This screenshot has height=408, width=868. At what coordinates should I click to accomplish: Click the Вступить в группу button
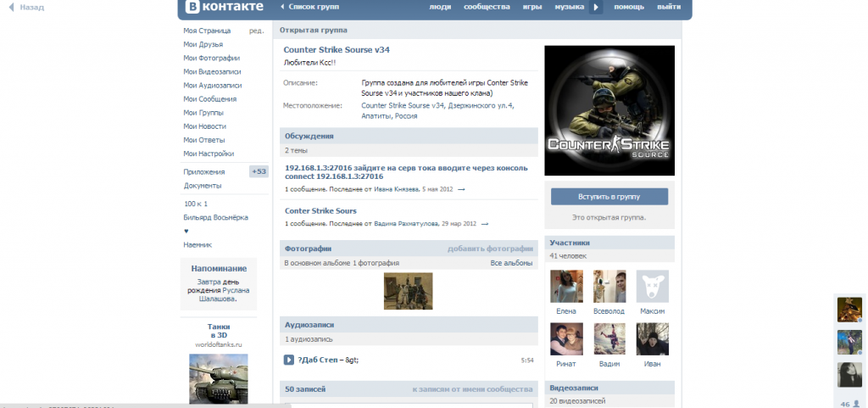click(609, 196)
